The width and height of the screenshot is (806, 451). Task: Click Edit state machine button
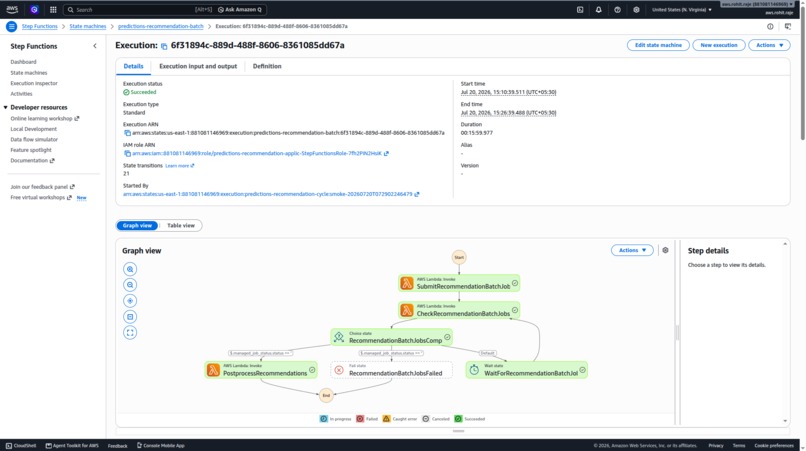click(658, 45)
